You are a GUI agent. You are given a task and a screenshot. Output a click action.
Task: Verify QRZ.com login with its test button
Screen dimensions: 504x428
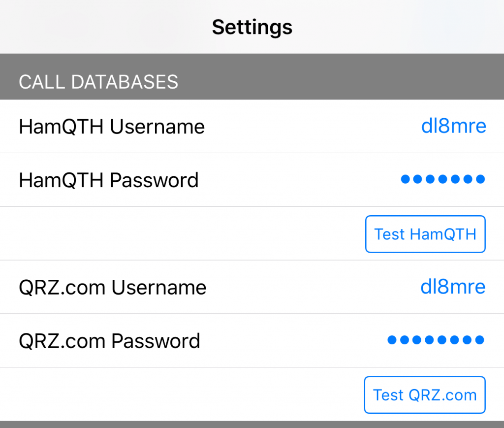click(425, 395)
